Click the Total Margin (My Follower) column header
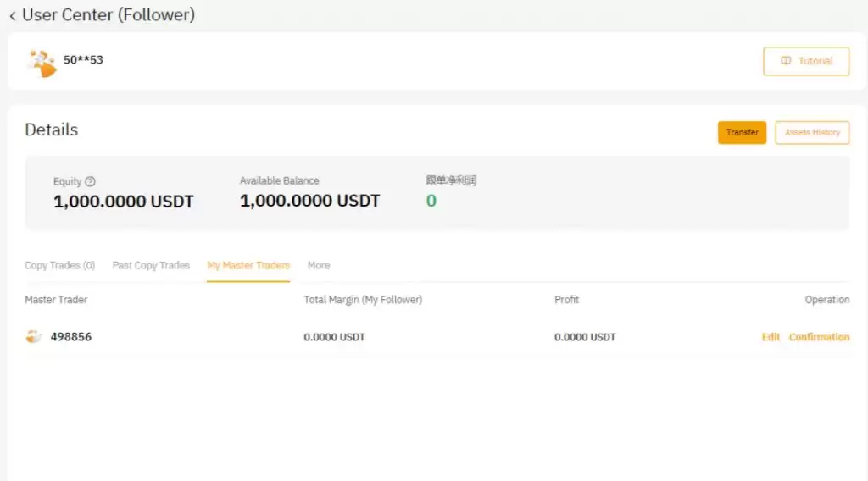The height and width of the screenshot is (481, 868). coord(363,300)
